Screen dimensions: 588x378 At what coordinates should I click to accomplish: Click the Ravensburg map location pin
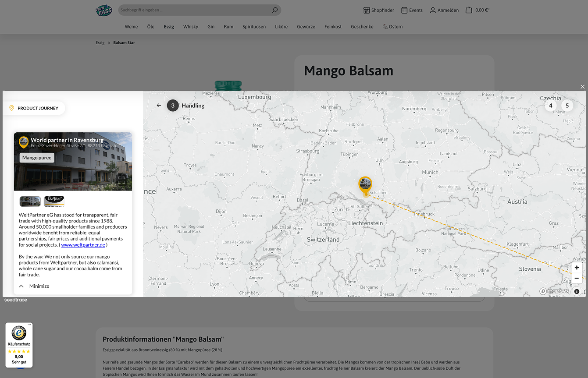pos(365,185)
